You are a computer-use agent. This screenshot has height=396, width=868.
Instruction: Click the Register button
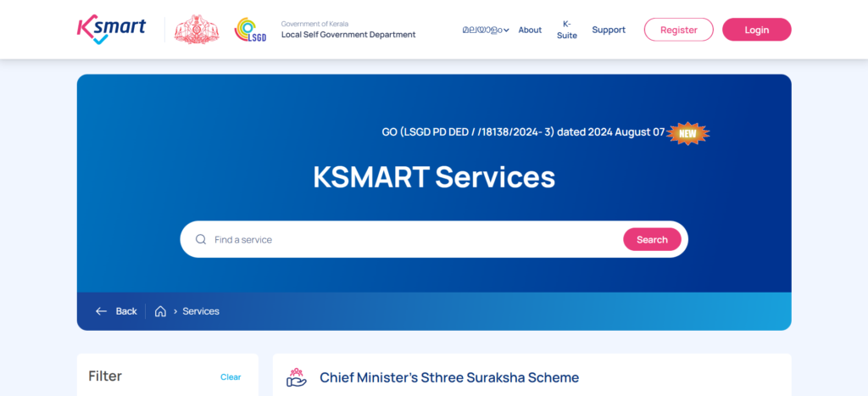tap(679, 30)
